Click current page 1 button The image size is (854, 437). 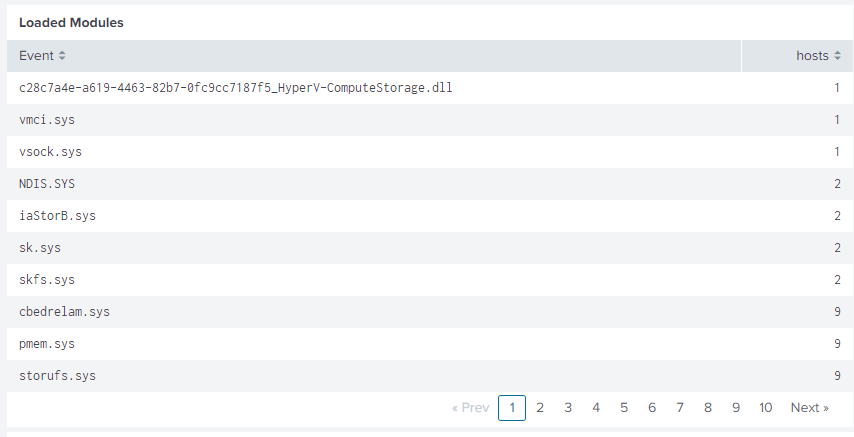pyautogui.click(x=512, y=408)
